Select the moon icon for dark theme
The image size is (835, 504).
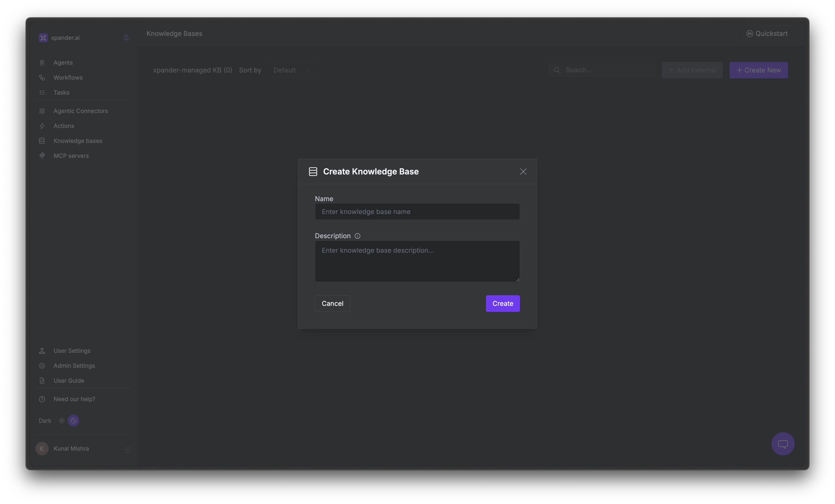73,420
